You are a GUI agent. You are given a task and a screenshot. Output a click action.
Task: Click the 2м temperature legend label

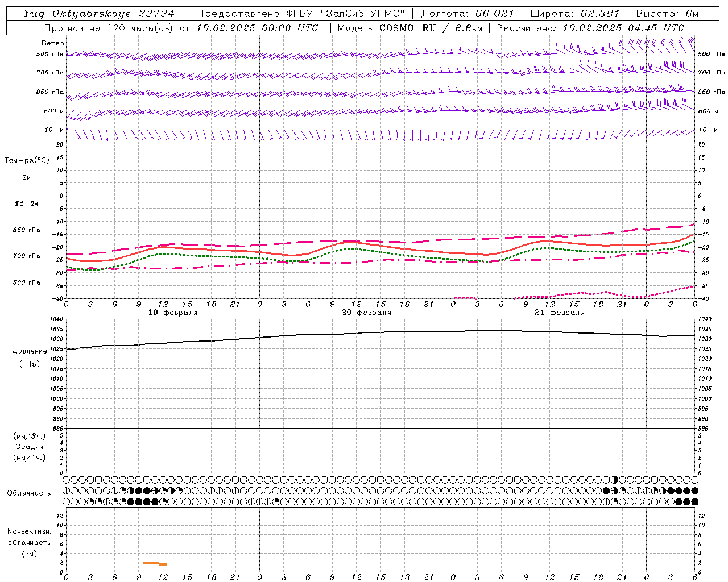point(27,177)
